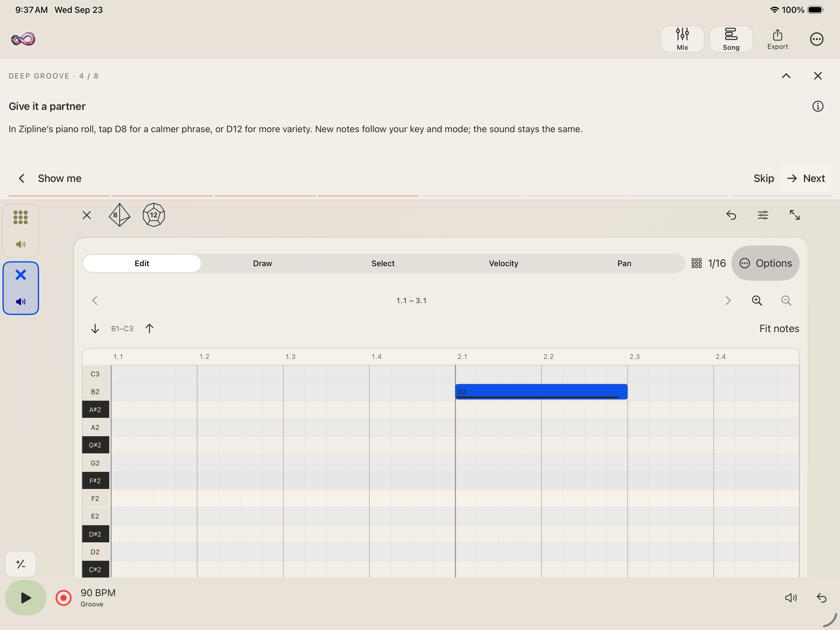This screenshot has height=630, width=840.
Task: Toggle recording with record button
Action: tap(63, 598)
